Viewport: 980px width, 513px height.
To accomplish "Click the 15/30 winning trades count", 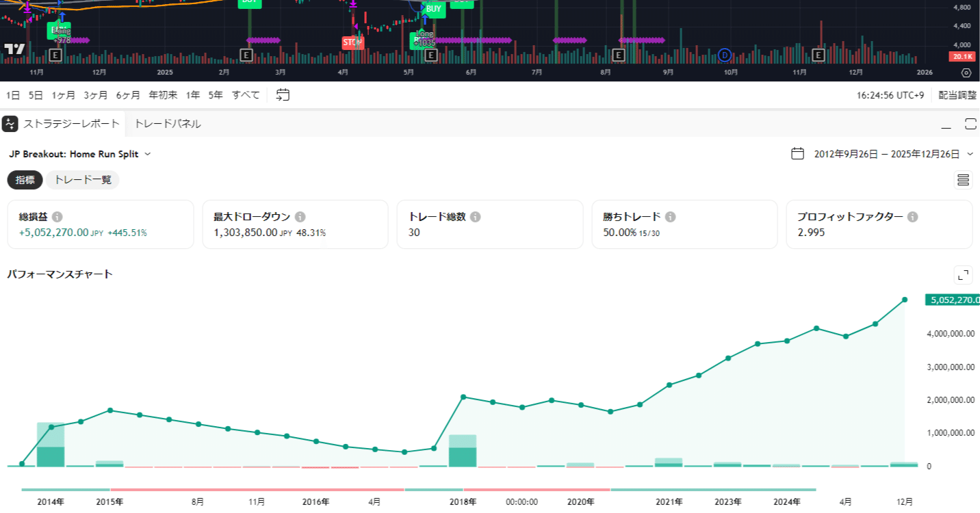I will pos(650,233).
